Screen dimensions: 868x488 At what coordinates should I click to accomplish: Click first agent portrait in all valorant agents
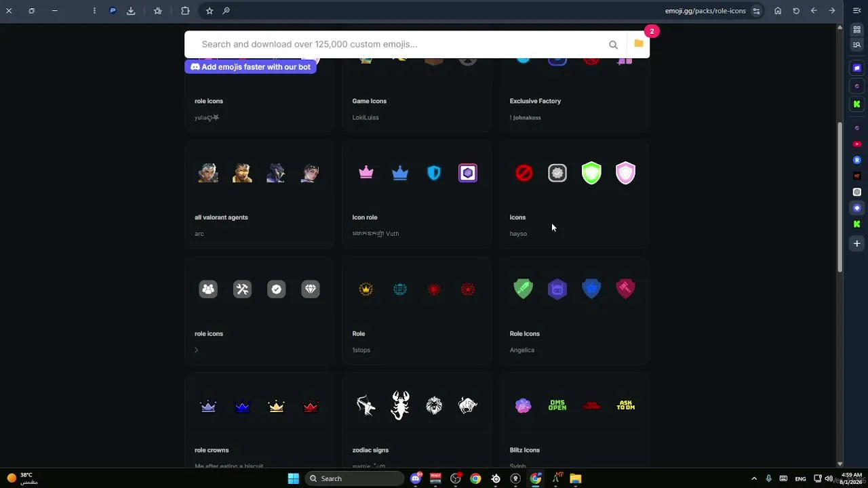(x=208, y=173)
